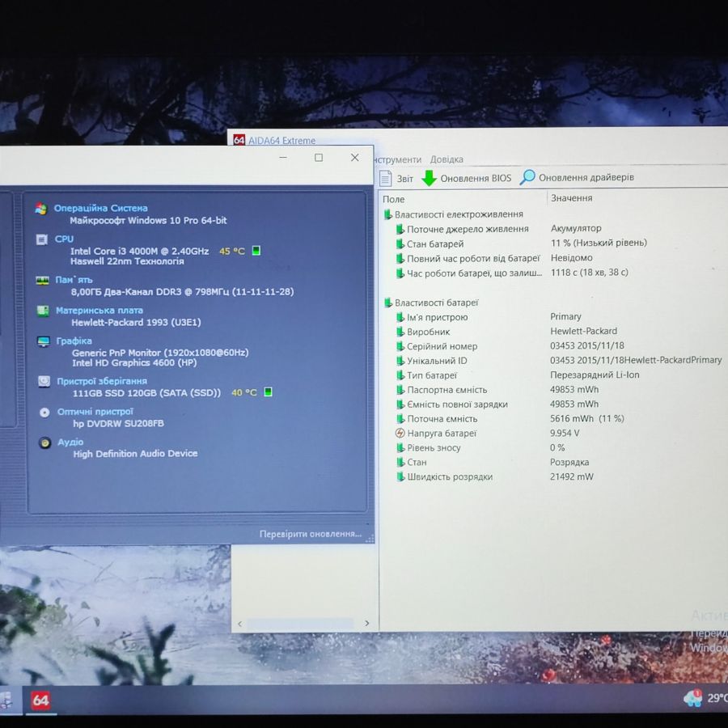Click the Оновлення BIOS toolbar button
The image size is (728, 728).
coord(467,178)
